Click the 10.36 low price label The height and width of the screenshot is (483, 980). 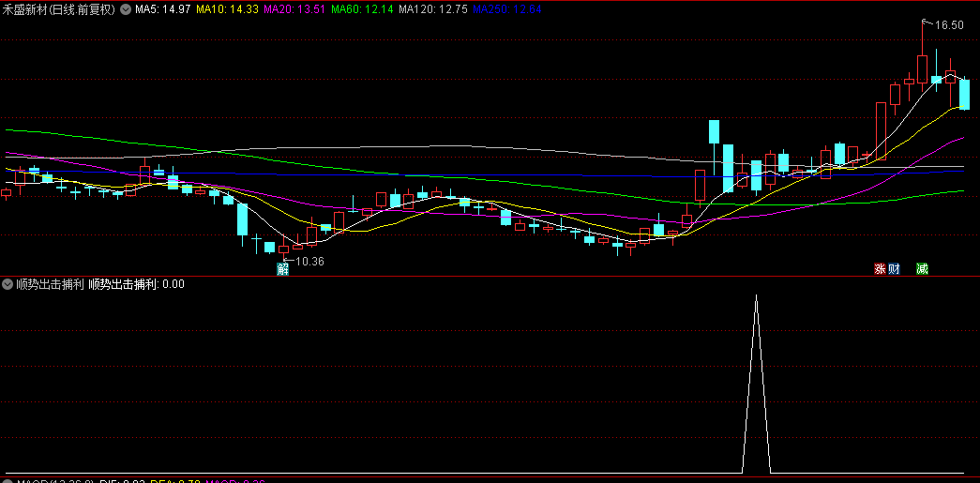click(310, 261)
